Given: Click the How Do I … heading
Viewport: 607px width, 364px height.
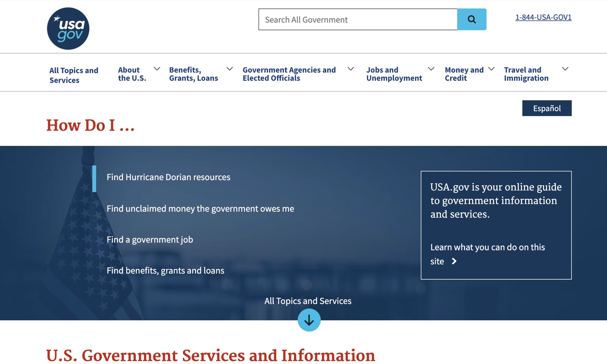Looking at the screenshot, I should (90, 125).
